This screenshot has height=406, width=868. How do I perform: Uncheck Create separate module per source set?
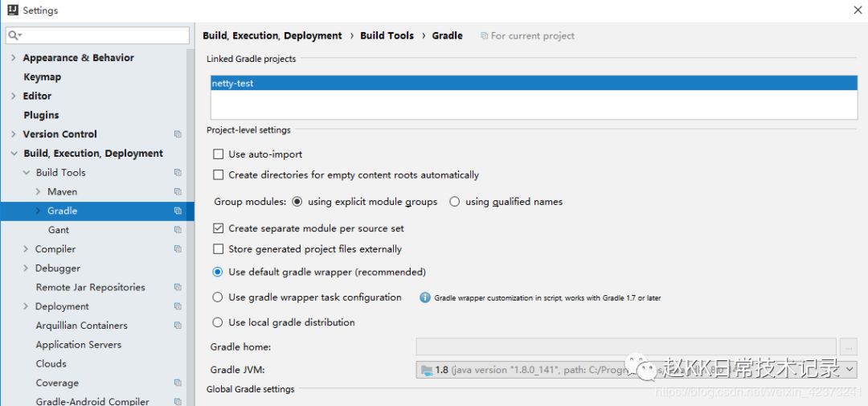tap(218, 228)
